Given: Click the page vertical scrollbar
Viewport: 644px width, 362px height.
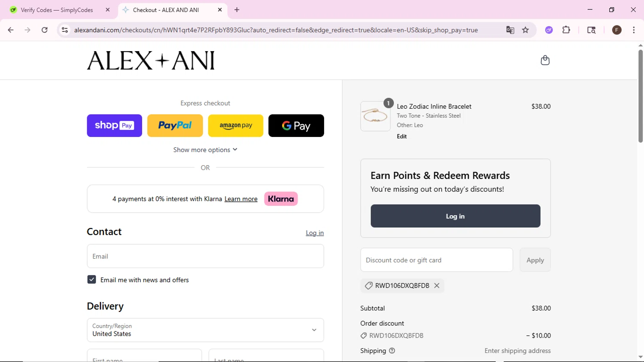Looking at the screenshot, I should 641,97.
